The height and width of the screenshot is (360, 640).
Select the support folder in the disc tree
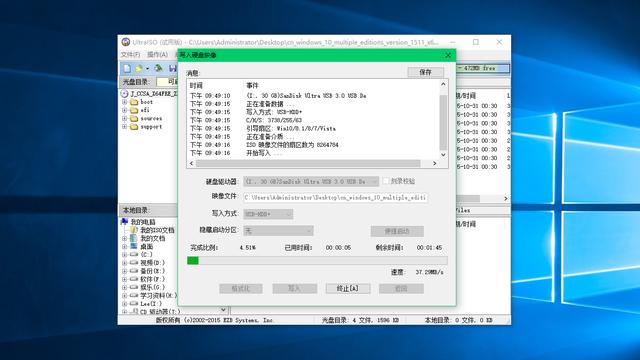(151, 127)
